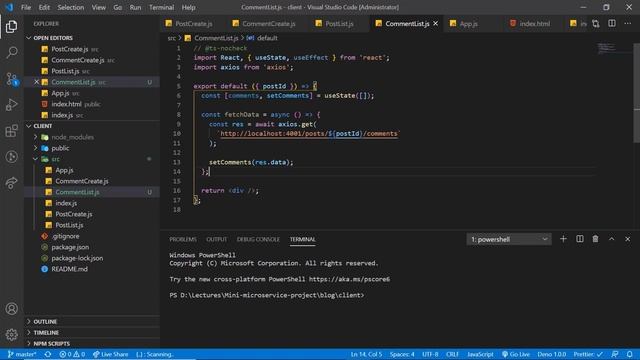The height and width of the screenshot is (360, 640).
Task: Open the Explorer view in activity bar
Action: [x=11, y=27]
